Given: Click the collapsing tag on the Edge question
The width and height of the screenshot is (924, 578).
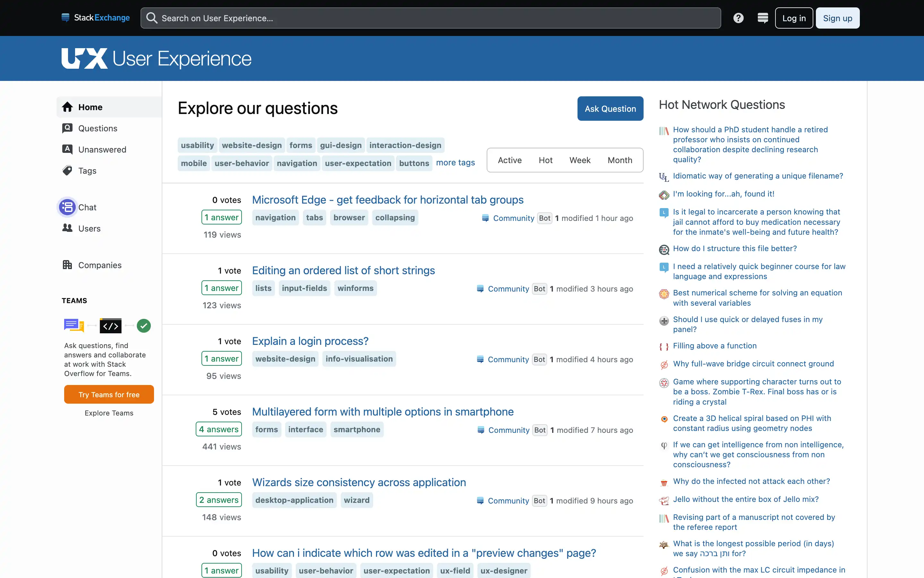Looking at the screenshot, I should coord(395,217).
